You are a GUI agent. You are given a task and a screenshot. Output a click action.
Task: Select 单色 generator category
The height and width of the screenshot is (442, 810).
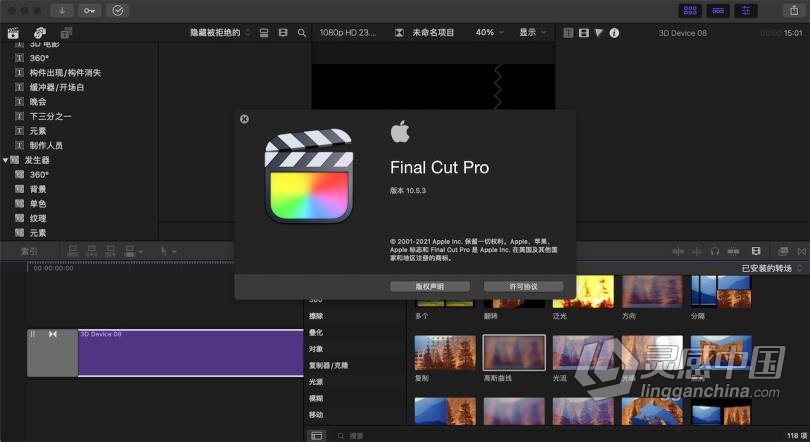[38, 203]
